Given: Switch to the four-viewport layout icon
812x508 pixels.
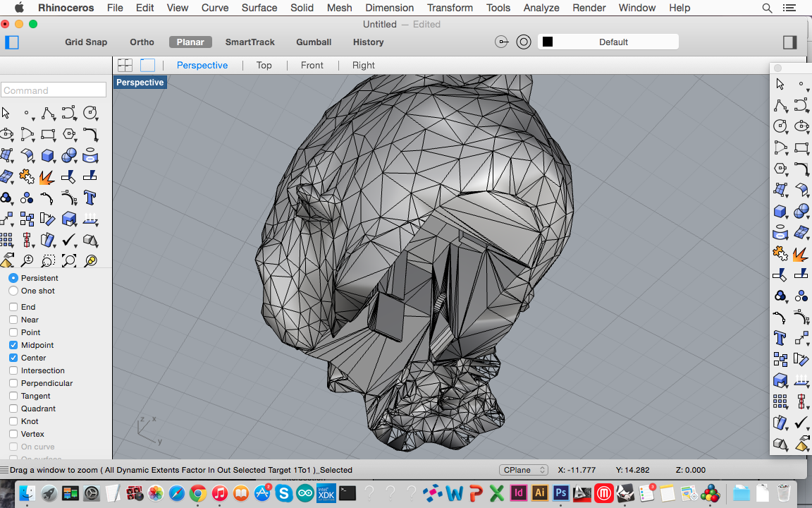Looking at the screenshot, I should point(125,65).
